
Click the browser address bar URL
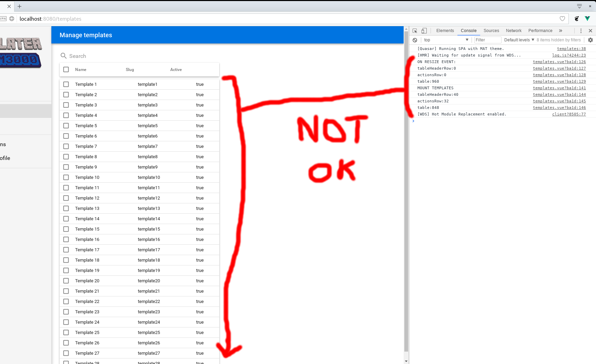[50, 19]
